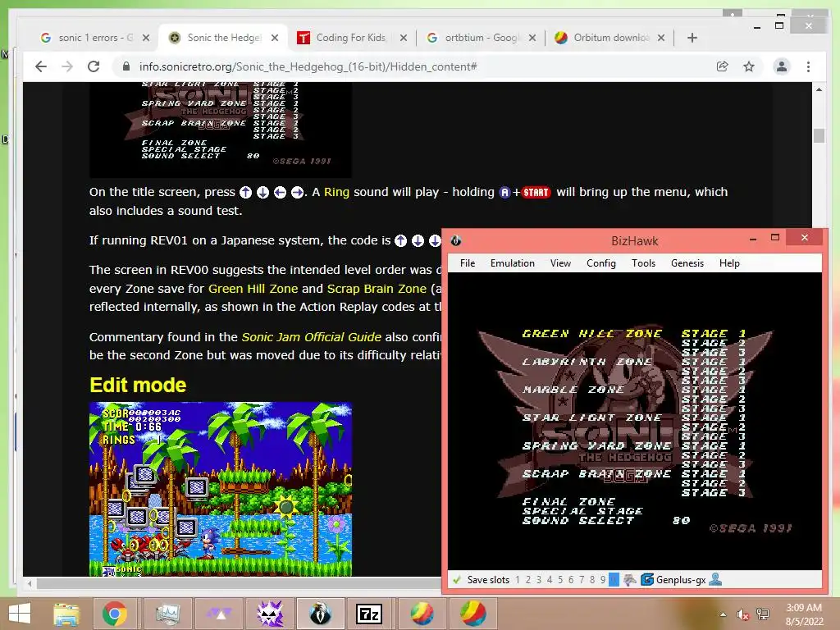Image resolution: width=840 pixels, height=630 pixels.
Task: Follow the 'Green Hill Zone' link
Action: click(x=253, y=288)
